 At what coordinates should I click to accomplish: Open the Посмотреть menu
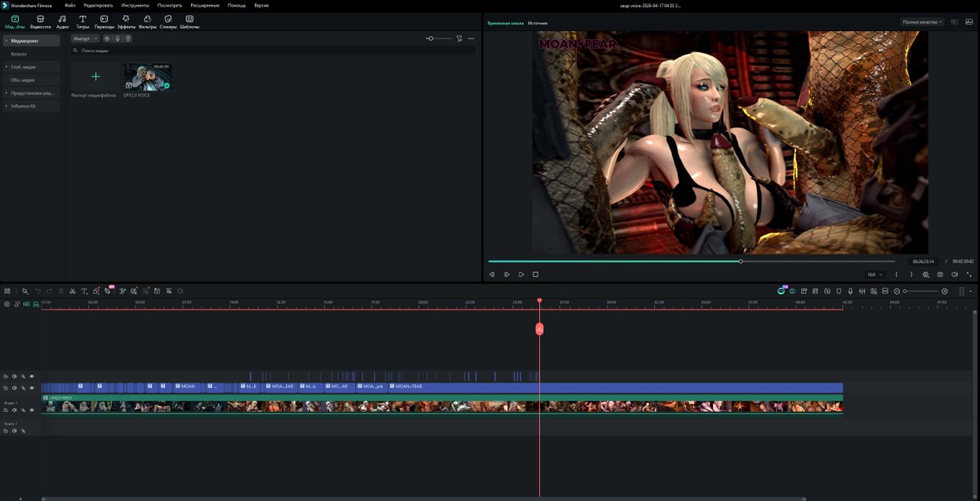pos(170,5)
